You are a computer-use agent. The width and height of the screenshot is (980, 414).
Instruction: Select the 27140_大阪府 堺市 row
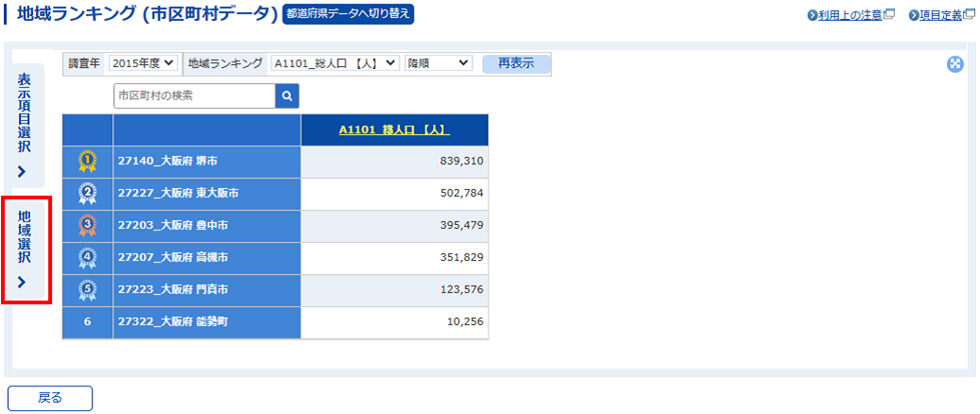click(x=206, y=162)
